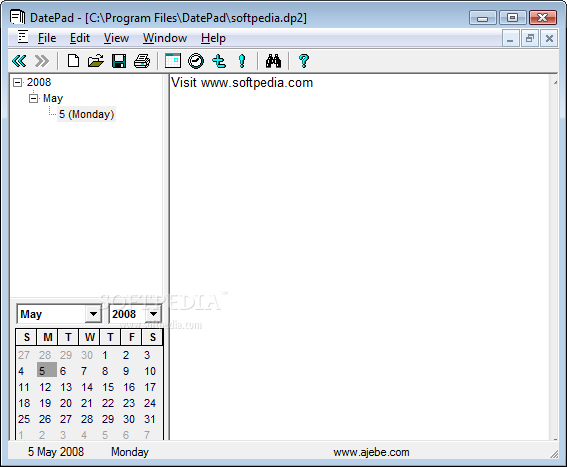567x467 pixels.
Task: Select May 10 in the calendar
Action: point(150,371)
